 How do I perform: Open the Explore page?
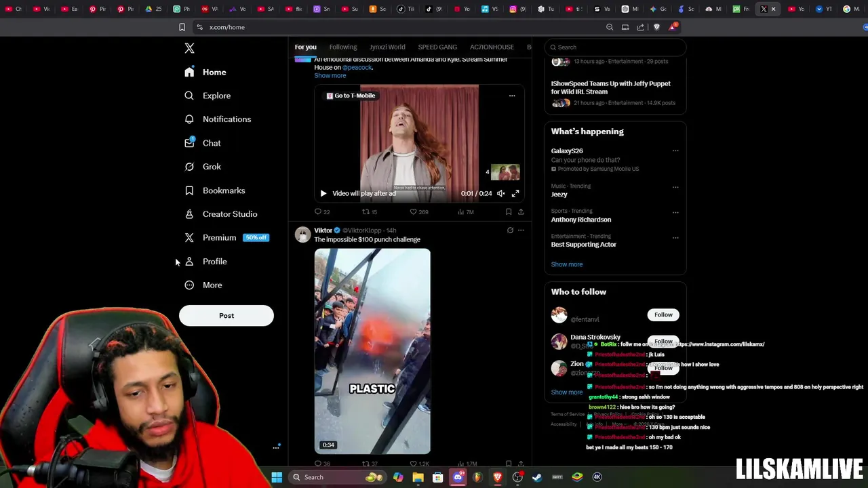pyautogui.click(x=208, y=96)
